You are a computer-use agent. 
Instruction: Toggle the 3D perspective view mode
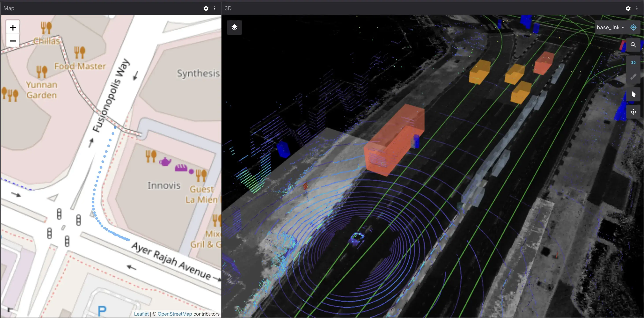[633, 62]
